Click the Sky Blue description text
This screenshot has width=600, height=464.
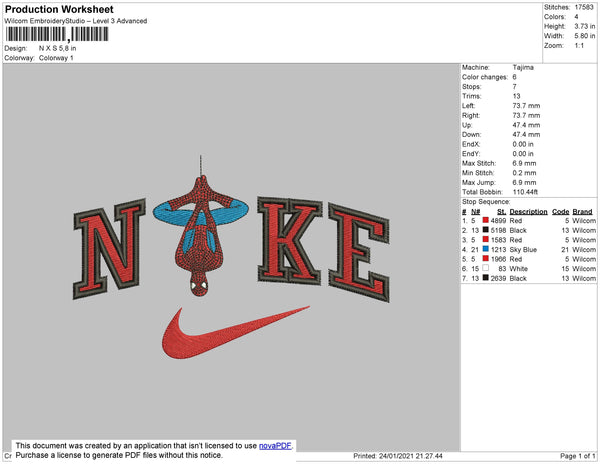(523, 249)
